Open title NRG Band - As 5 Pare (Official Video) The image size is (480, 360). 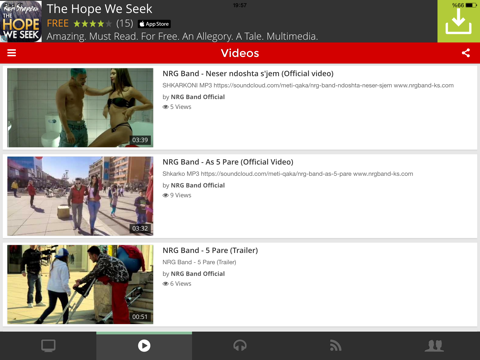pos(228,162)
